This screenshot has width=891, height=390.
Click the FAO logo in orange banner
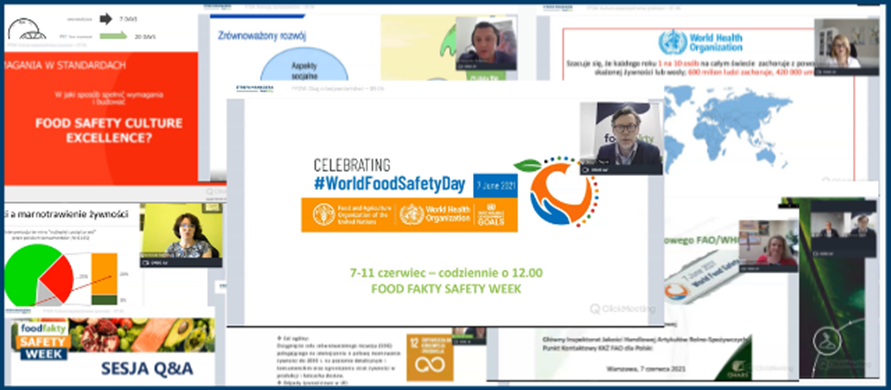point(324,214)
